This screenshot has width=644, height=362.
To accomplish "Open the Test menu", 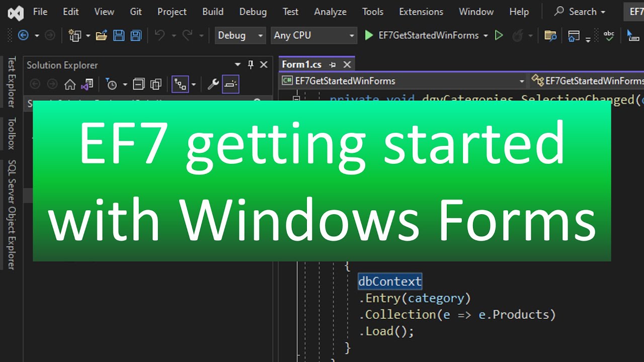I will click(x=290, y=12).
